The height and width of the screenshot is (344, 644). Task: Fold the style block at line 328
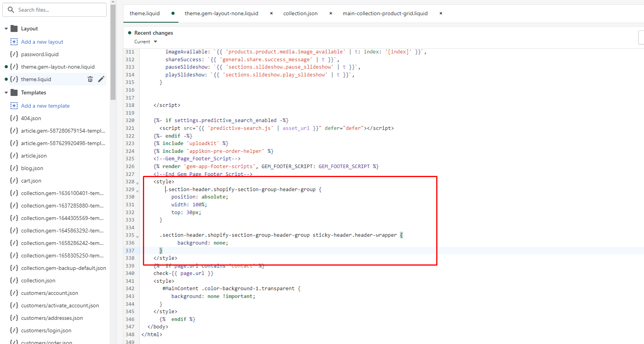[x=137, y=183]
